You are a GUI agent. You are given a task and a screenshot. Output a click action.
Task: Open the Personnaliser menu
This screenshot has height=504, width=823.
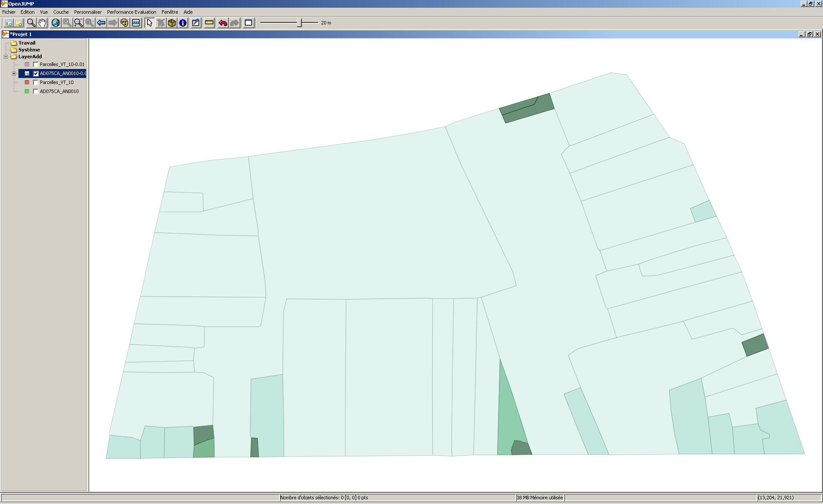coord(88,12)
